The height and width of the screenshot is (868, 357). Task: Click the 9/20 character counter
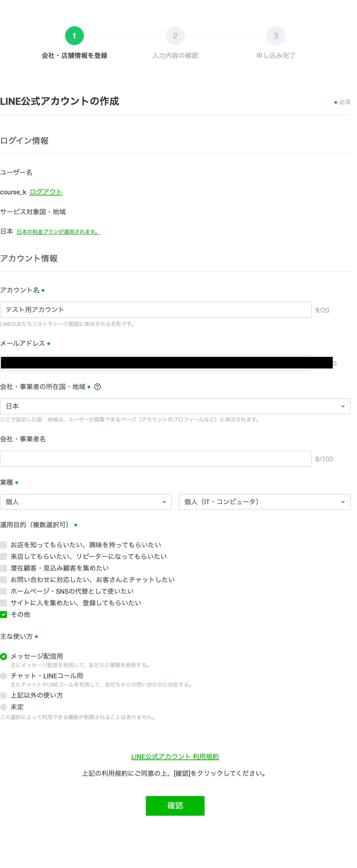pos(322,310)
